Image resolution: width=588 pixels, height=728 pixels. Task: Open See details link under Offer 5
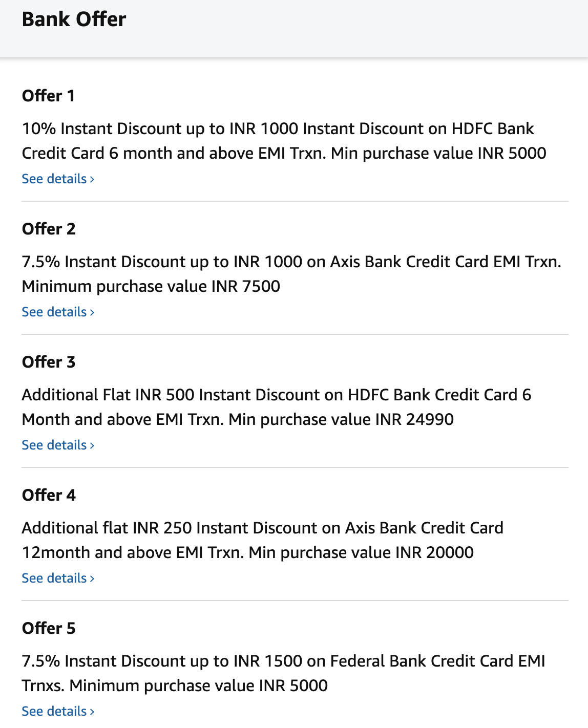54,711
